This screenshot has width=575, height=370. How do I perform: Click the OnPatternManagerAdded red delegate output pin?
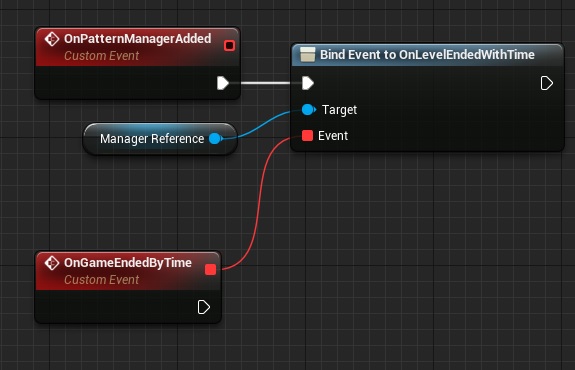[x=230, y=45]
